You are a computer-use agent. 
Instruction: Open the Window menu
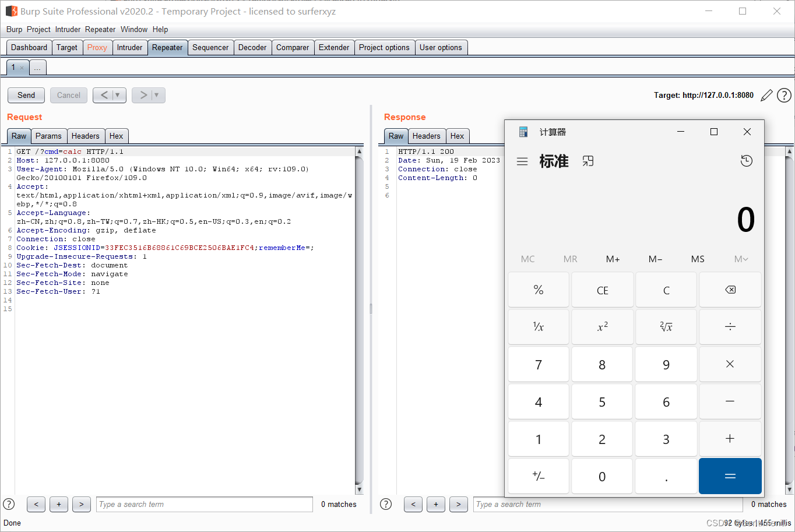click(134, 29)
